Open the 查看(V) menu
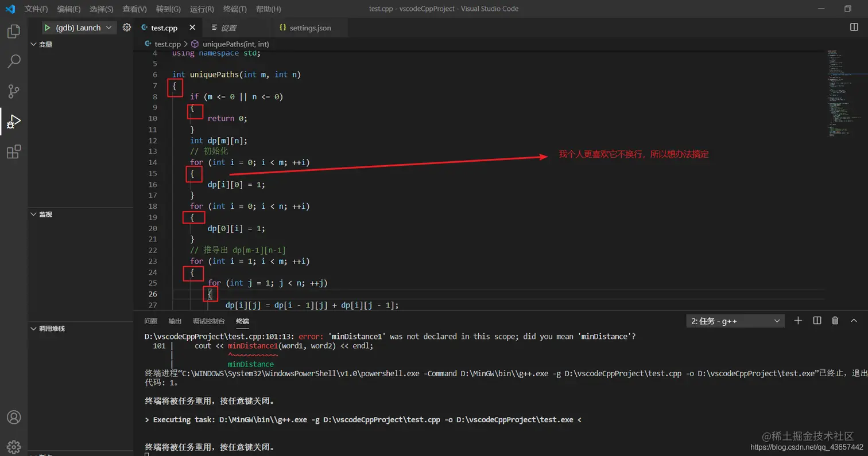The width and height of the screenshot is (868, 456). tap(134, 9)
